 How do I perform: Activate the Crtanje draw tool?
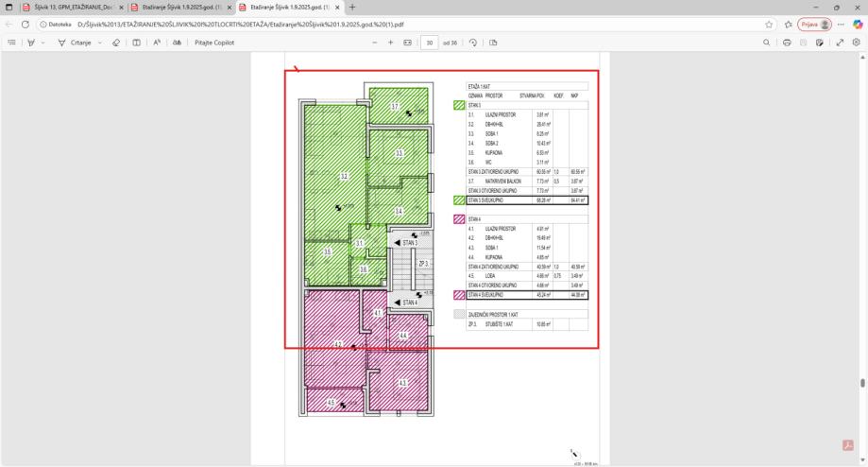(x=75, y=43)
